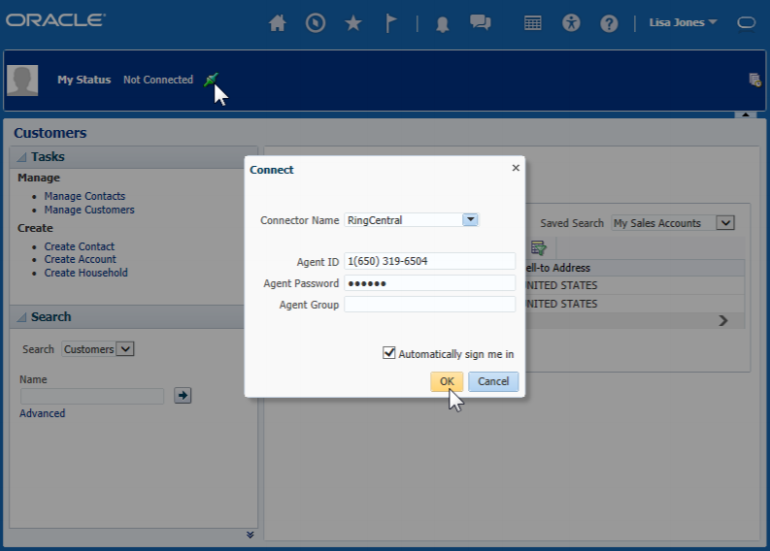Open the Notifications bell icon
The width and height of the screenshot is (770, 551).
click(x=442, y=24)
